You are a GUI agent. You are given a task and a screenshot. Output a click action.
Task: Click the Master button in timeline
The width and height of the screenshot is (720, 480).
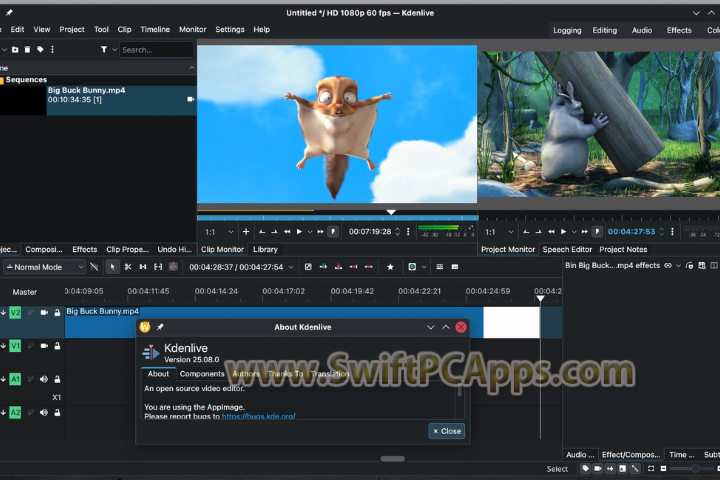[25, 292]
